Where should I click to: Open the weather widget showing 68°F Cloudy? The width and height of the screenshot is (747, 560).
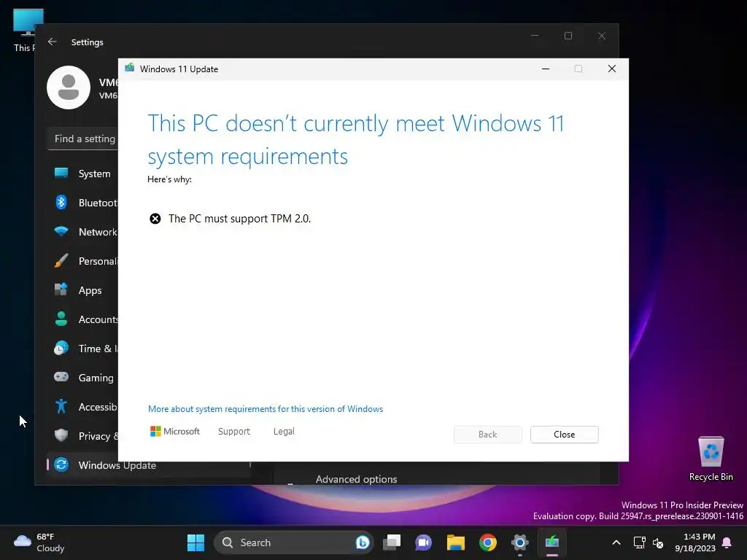click(39, 542)
